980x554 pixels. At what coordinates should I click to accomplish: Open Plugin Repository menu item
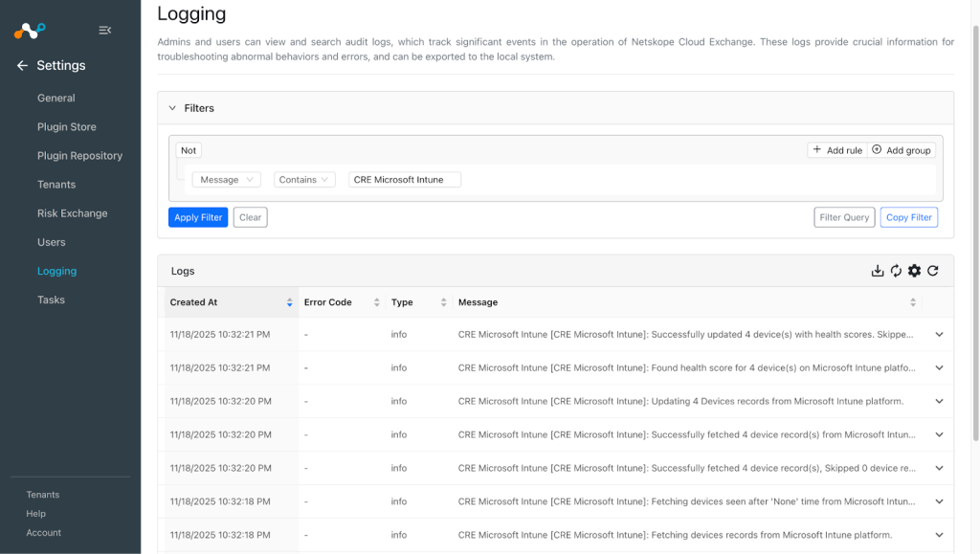79,156
